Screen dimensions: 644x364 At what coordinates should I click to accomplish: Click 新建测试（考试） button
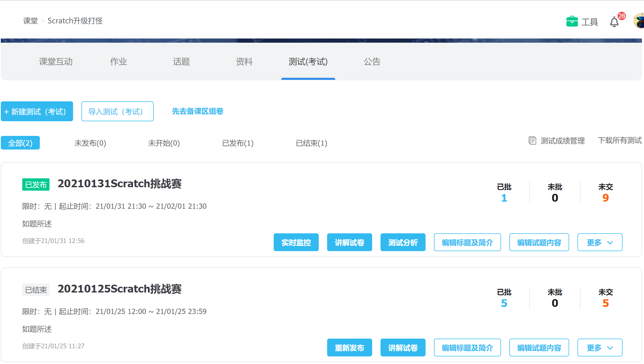tap(37, 112)
